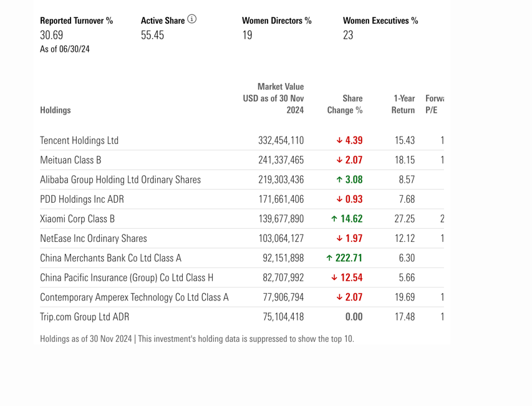Click the up arrow next to 222.71
Viewport: 532px width, 406px height.
pyautogui.click(x=329, y=258)
